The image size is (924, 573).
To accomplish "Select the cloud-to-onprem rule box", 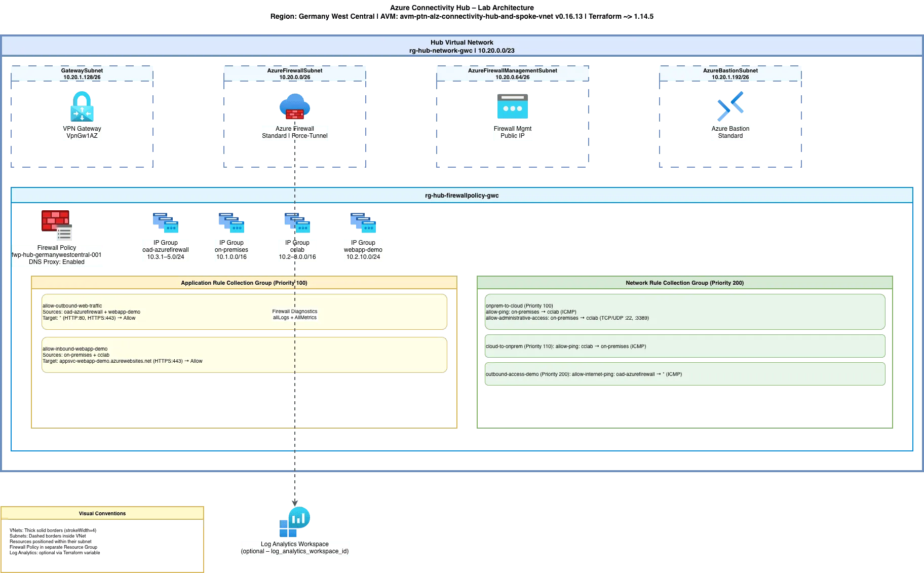I will 685,346.
